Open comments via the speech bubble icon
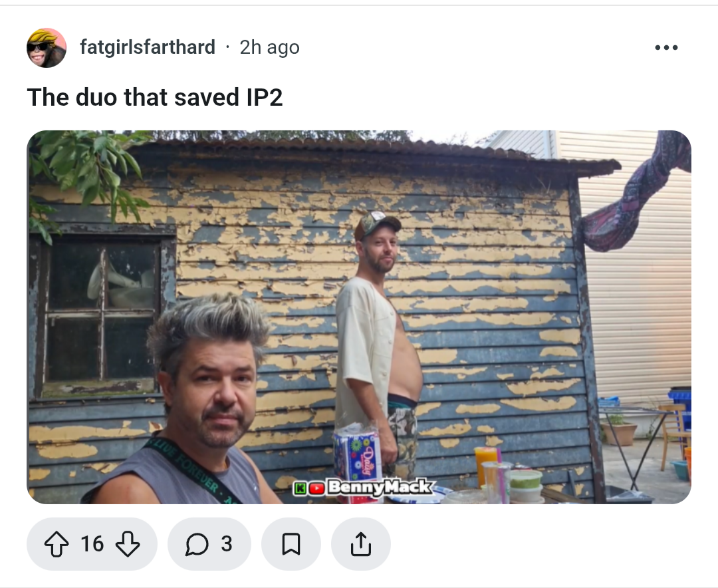 pyautogui.click(x=197, y=544)
